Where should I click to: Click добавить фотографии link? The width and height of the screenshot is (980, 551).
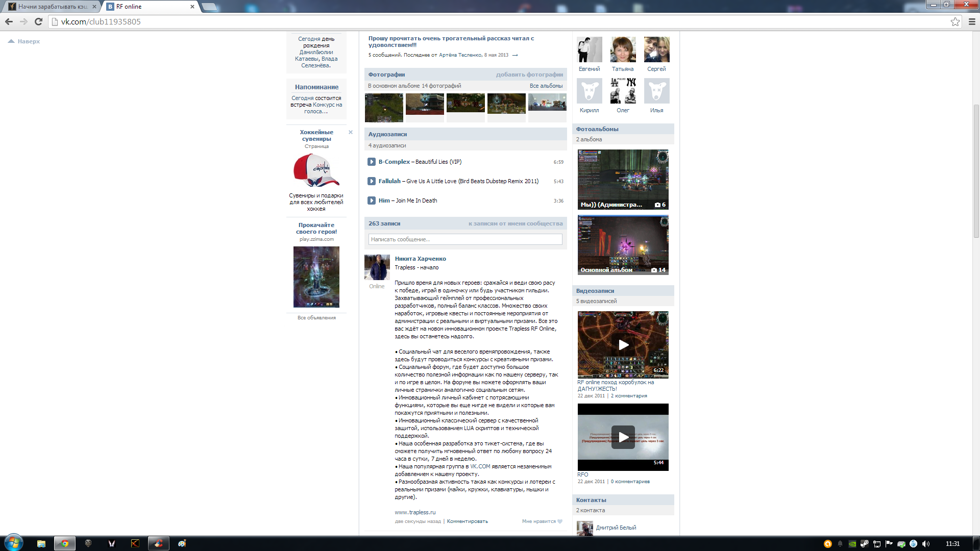pyautogui.click(x=529, y=74)
